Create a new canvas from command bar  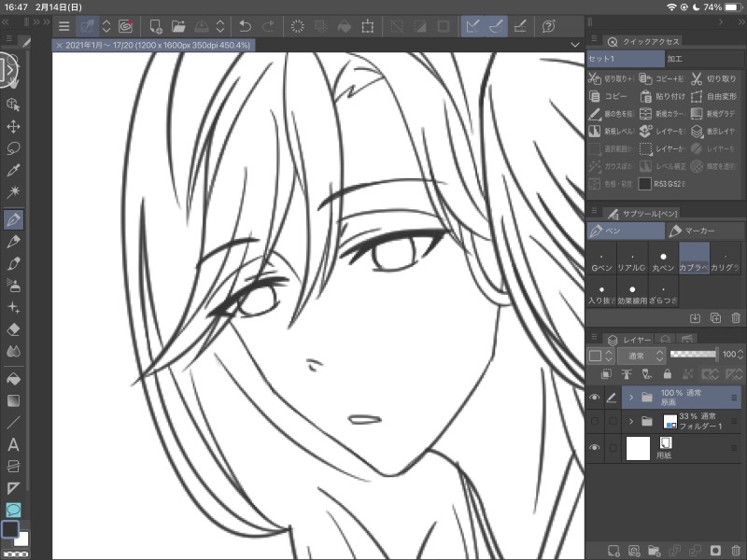[156, 26]
